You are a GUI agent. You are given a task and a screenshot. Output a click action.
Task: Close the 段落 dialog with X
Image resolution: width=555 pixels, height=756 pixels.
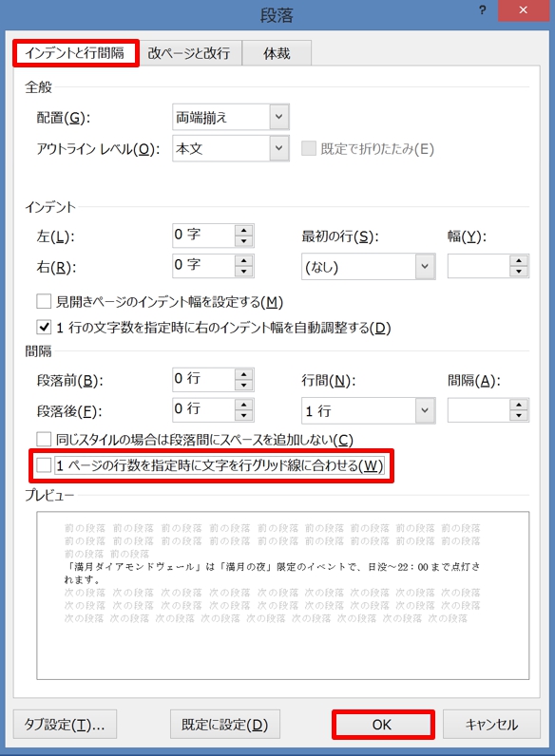(523, 10)
